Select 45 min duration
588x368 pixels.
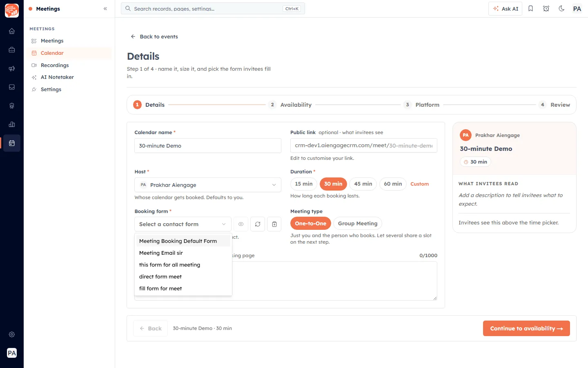pyautogui.click(x=363, y=184)
